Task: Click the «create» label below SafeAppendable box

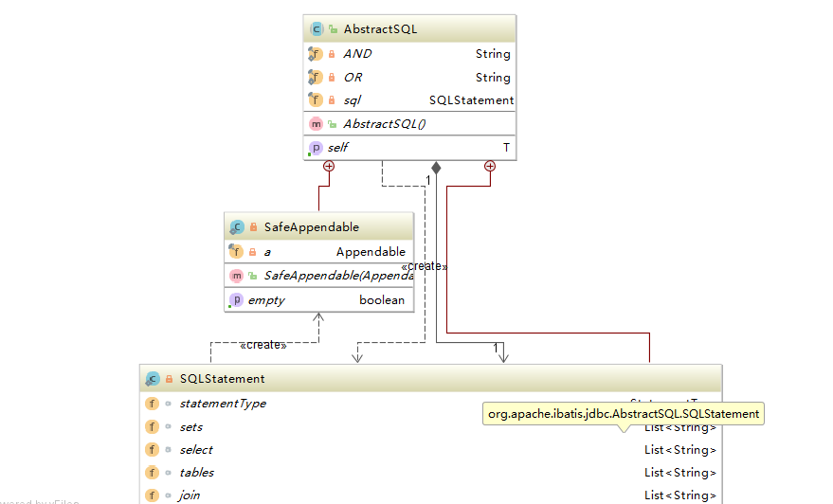Action: 263,345
